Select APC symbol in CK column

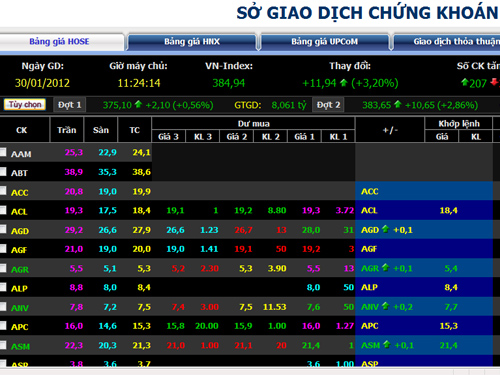20,327
